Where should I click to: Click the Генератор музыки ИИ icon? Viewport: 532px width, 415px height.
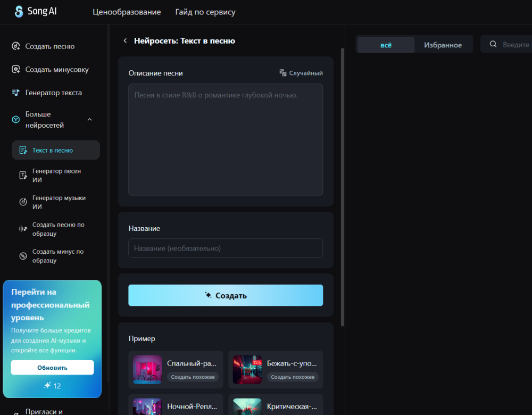(x=23, y=202)
